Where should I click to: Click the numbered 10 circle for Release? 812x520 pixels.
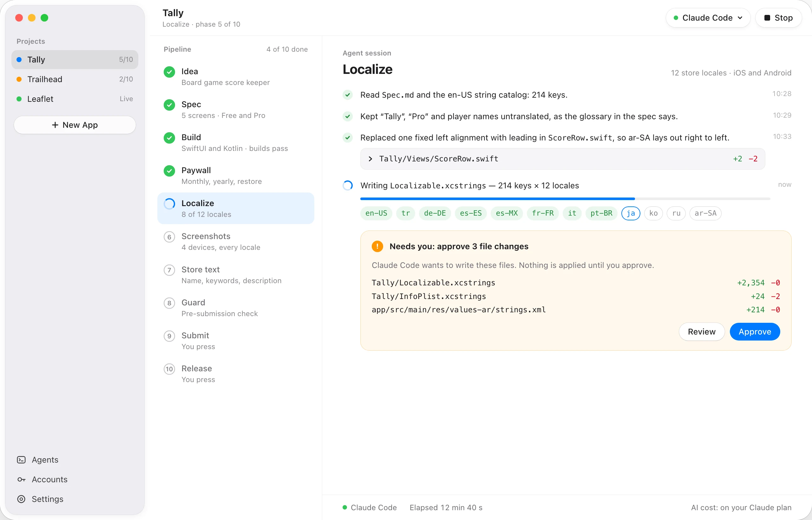(x=169, y=369)
